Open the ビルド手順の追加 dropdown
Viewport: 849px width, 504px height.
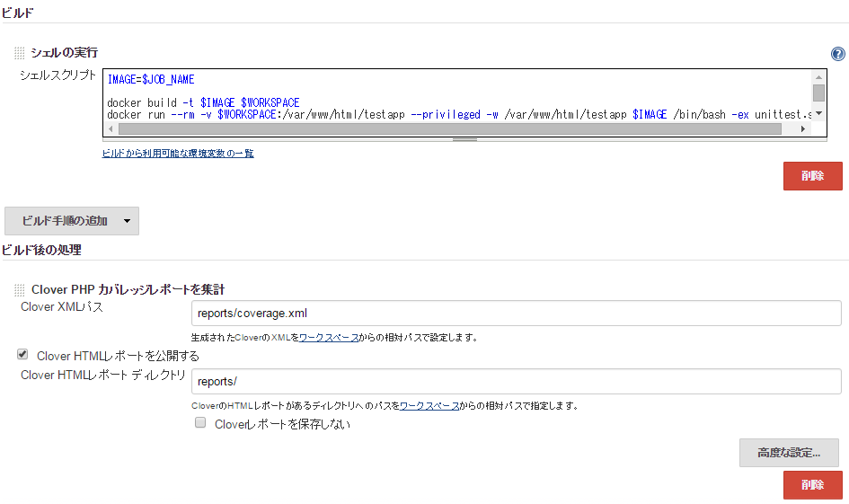(72, 221)
